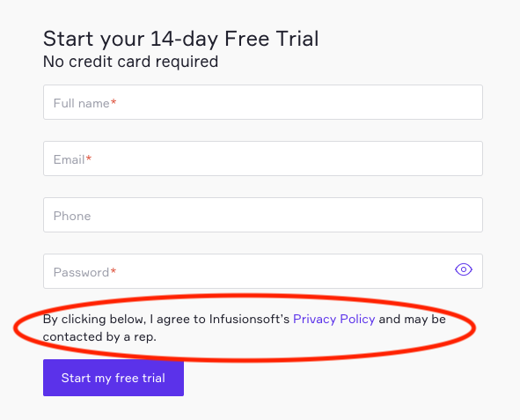
Task: Click the red asterisk beside Password
Action: [114, 270]
